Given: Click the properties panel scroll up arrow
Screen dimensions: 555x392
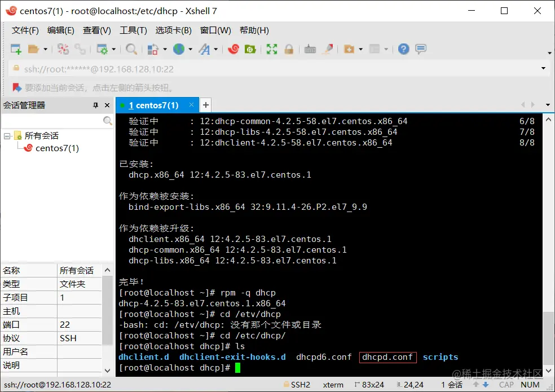Looking at the screenshot, I should point(108,270).
